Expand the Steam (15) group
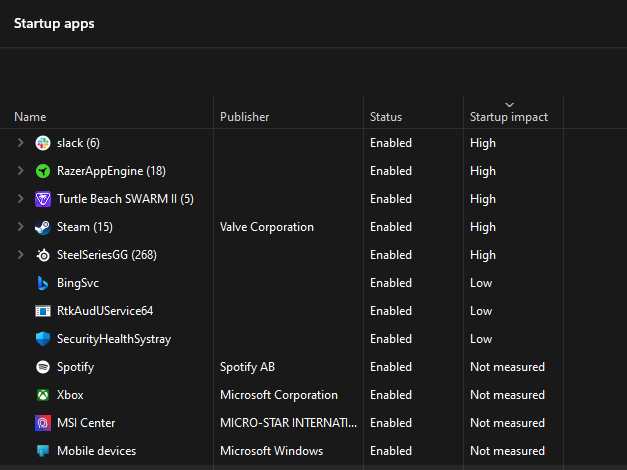The image size is (627, 470). (20, 227)
